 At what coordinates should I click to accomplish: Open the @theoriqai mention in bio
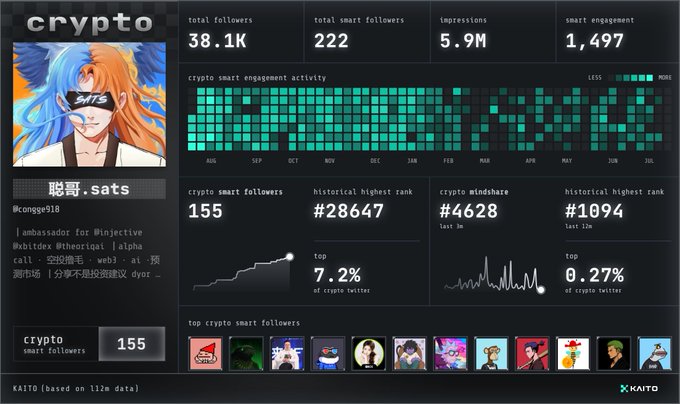pyautogui.click(x=80, y=246)
